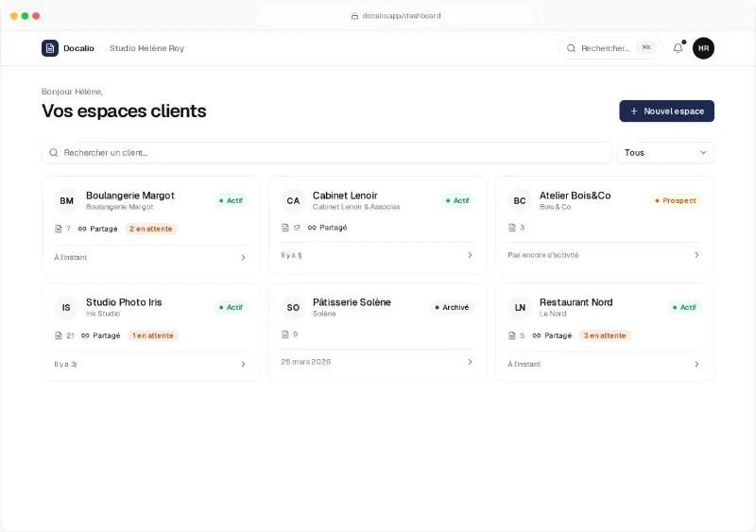The image size is (756, 532).
Task: Click the Vos espaces clients heading
Action: click(x=124, y=111)
